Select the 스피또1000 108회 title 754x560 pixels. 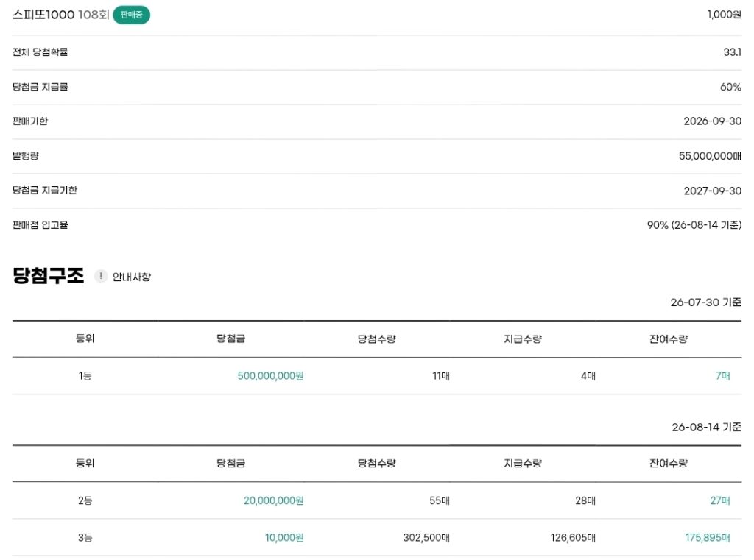point(61,15)
